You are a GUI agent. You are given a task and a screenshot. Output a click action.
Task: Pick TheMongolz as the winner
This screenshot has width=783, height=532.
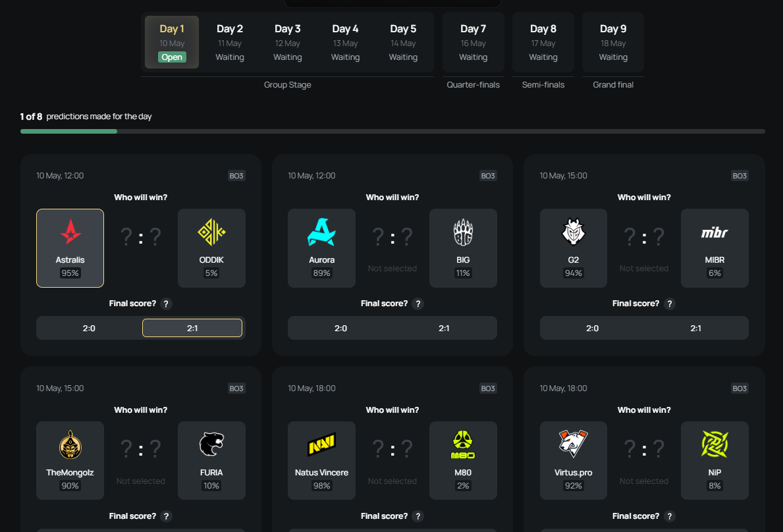click(70, 461)
